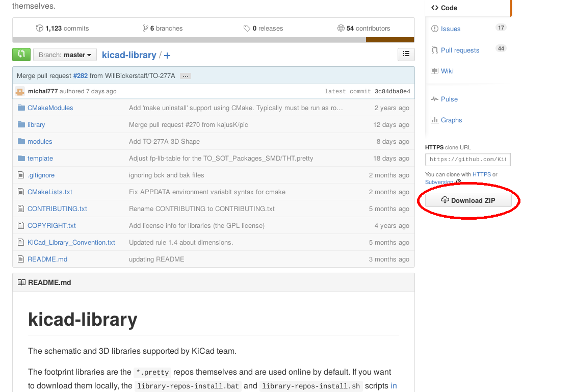Viewport: 575px width, 392px height.
Task: Open the Branch: master dropdown
Action: click(x=65, y=55)
